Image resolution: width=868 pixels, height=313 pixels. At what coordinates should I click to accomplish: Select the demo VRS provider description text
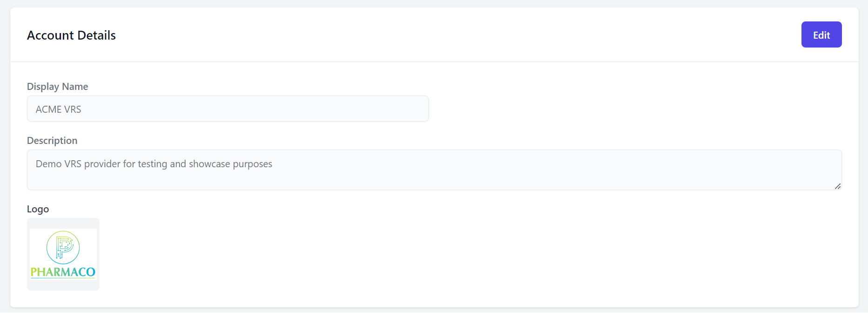pyautogui.click(x=154, y=163)
